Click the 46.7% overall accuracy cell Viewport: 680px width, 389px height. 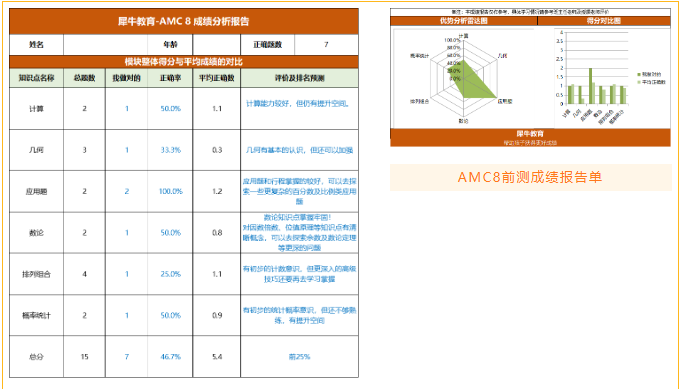(170, 356)
